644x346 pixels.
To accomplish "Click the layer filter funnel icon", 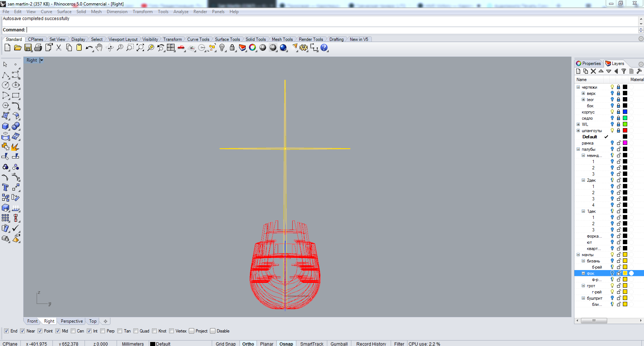I will [x=624, y=71].
